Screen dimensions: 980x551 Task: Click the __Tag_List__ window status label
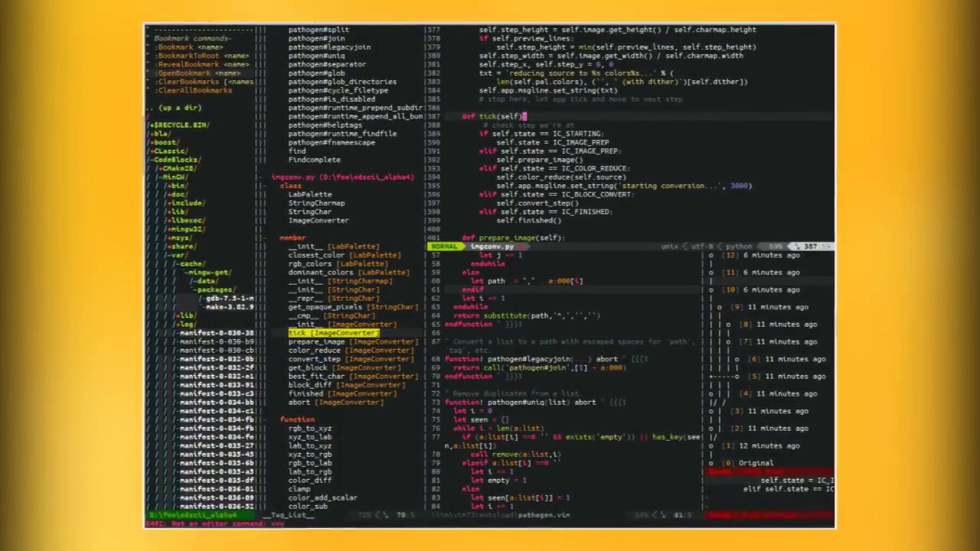pyautogui.click(x=288, y=515)
